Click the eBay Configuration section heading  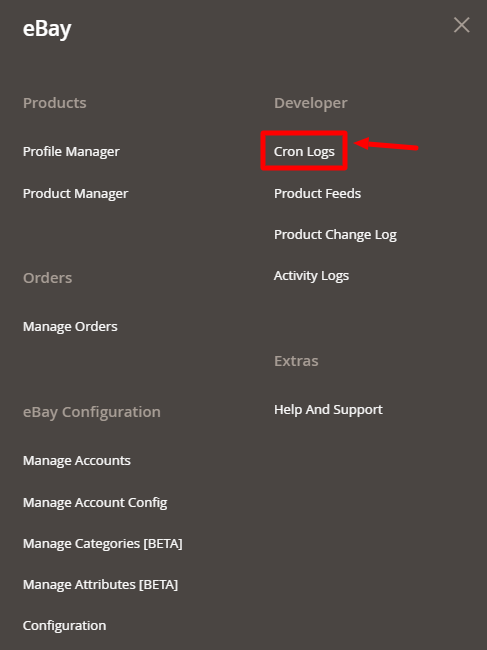coord(92,412)
